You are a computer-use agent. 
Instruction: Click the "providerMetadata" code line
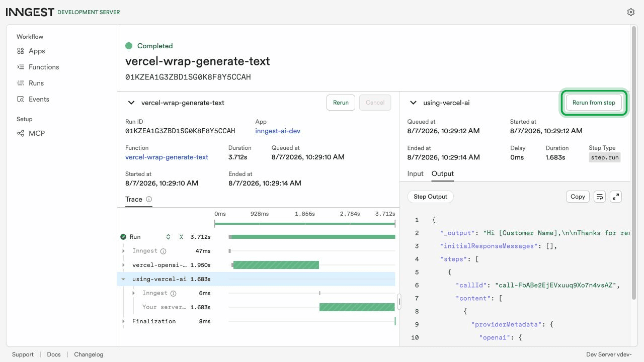[x=512, y=324]
